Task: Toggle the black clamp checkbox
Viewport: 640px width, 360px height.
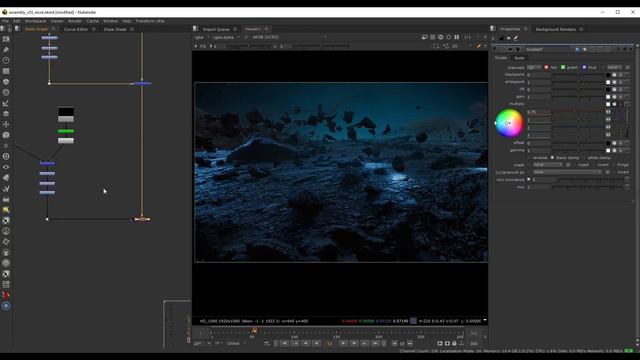Action: click(552, 158)
